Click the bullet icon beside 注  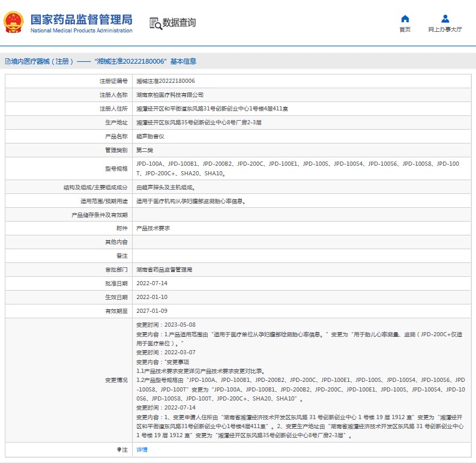click(118, 449)
